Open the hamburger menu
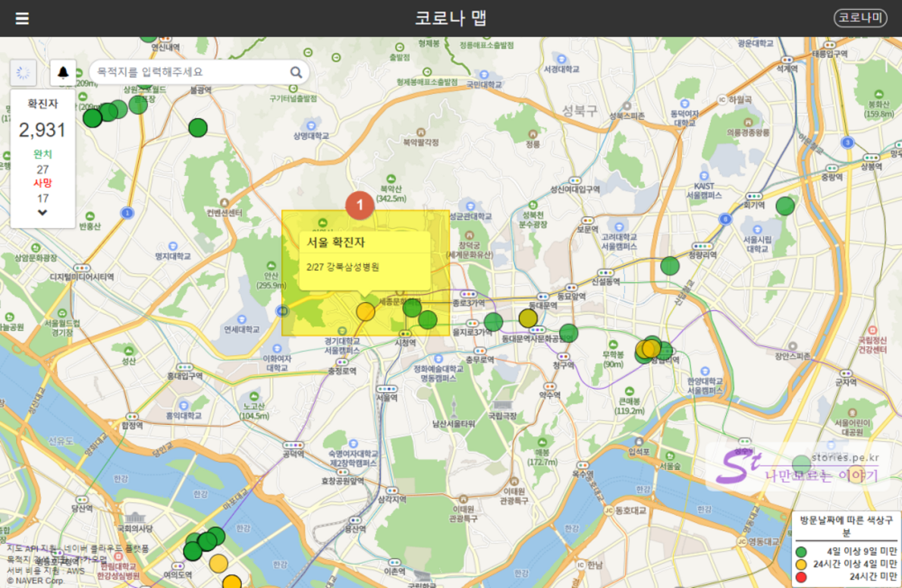Image resolution: width=902 pixels, height=588 pixels. (x=22, y=18)
